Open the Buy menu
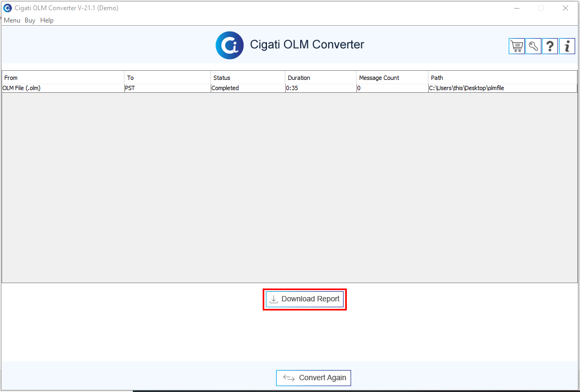The image size is (580, 392). click(x=30, y=20)
